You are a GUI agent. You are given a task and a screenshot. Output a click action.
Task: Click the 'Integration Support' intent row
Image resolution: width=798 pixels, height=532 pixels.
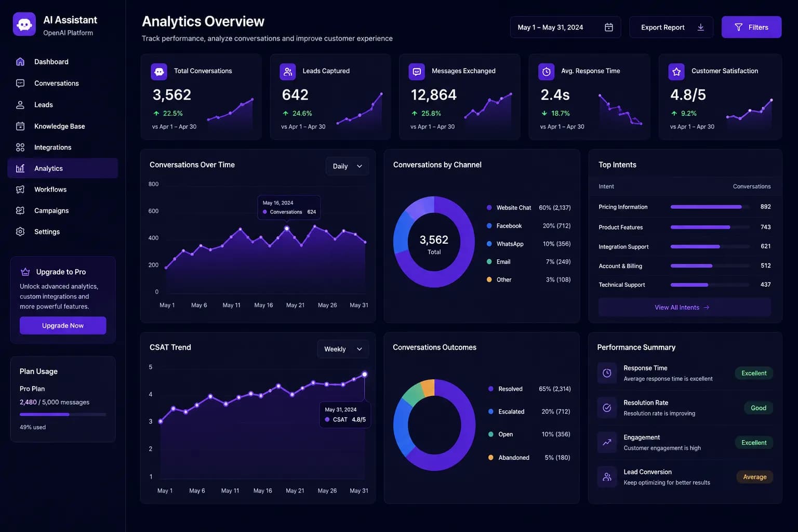point(685,247)
